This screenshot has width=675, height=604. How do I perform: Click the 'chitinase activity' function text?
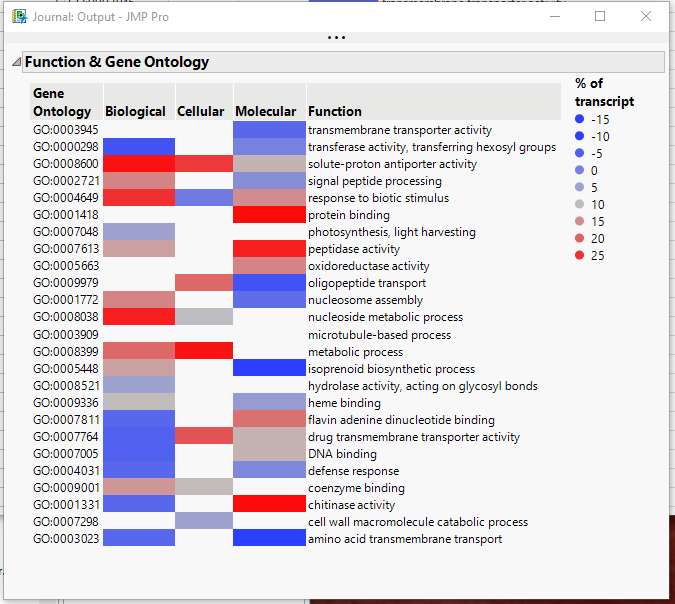[x=352, y=505]
